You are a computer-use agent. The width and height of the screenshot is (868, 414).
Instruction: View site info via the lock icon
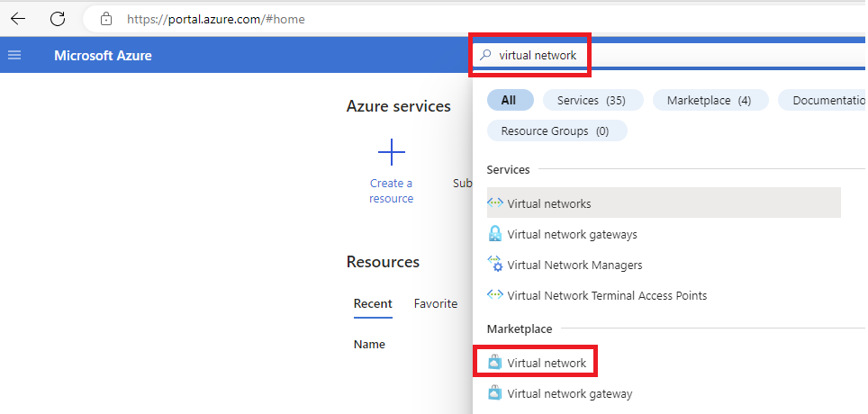[x=105, y=20]
